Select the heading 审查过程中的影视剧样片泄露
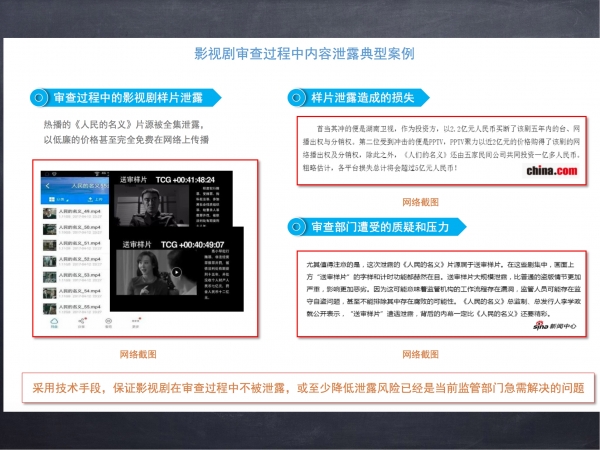Image resolution: width=600 pixels, height=450 pixels. click(128, 98)
